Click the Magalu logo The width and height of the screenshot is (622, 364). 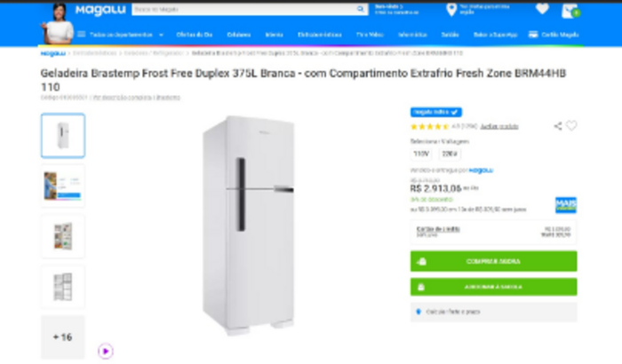[x=100, y=10]
